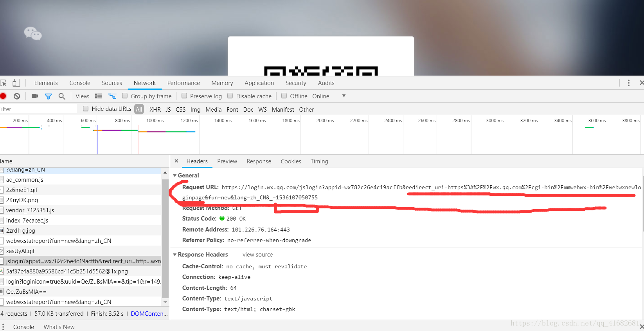The image size is (644, 331).
Task: Click request list scrollbar down arrow
Action: (165, 302)
